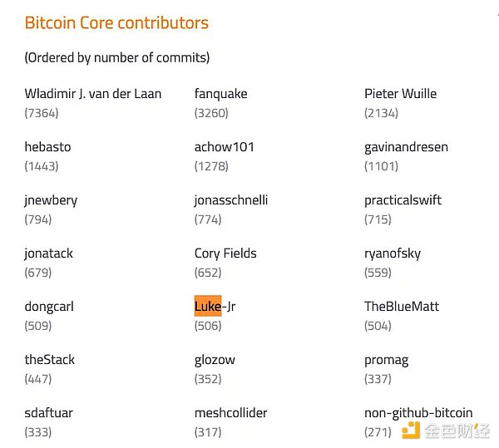Click gavinandresen contributor name
This screenshot has width=499, height=448.
tap(406, 147)
